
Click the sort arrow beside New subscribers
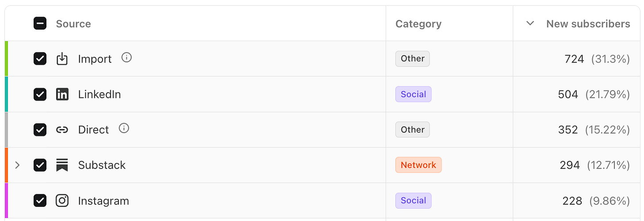pyautogui.click(x=530, y=23)
